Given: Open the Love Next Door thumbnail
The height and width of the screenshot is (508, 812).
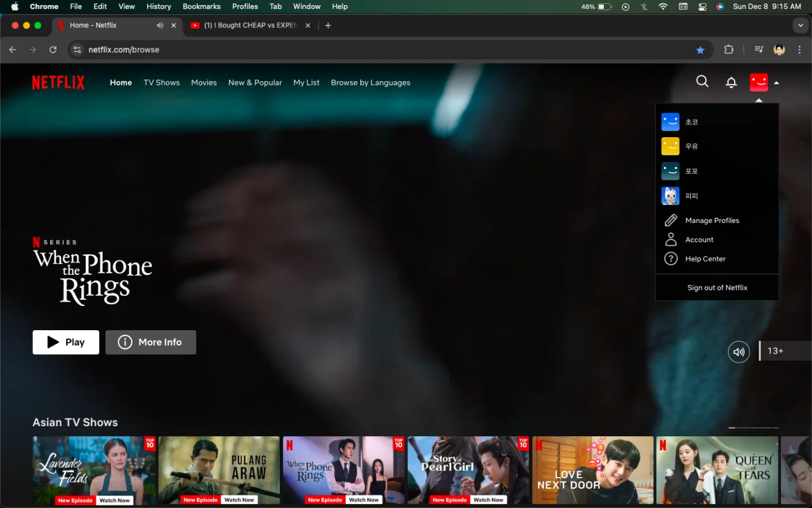Looking at the screenshot, I should coord(593,471).
